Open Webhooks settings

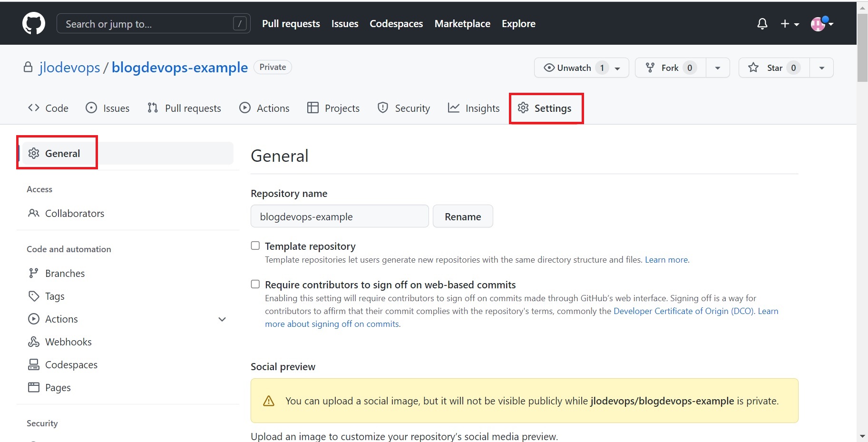point(127,342)
